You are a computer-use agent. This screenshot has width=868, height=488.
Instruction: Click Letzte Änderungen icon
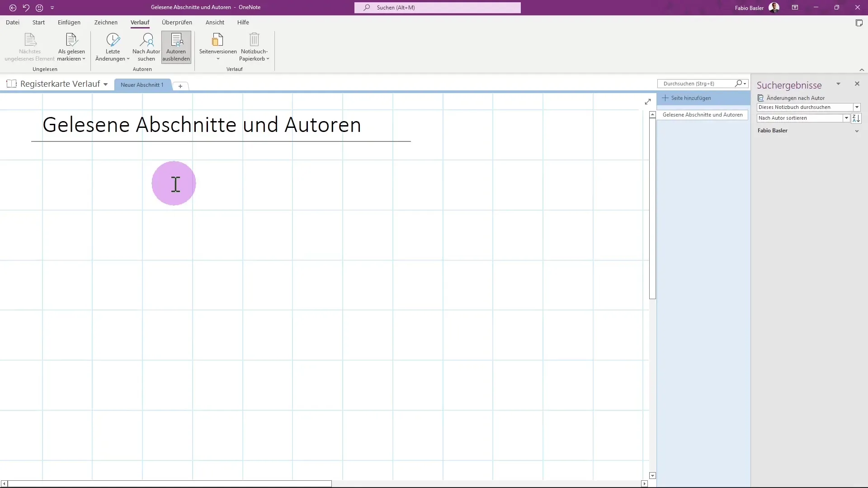(113, 40)
